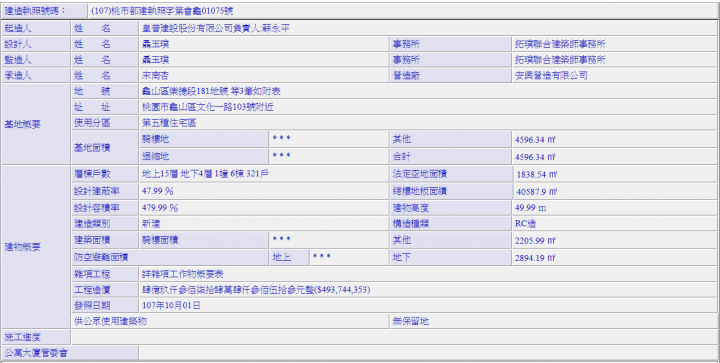Select company '安興營造有限公司'
The height and width of the screenshot is (363, 720).
point(551,75)
